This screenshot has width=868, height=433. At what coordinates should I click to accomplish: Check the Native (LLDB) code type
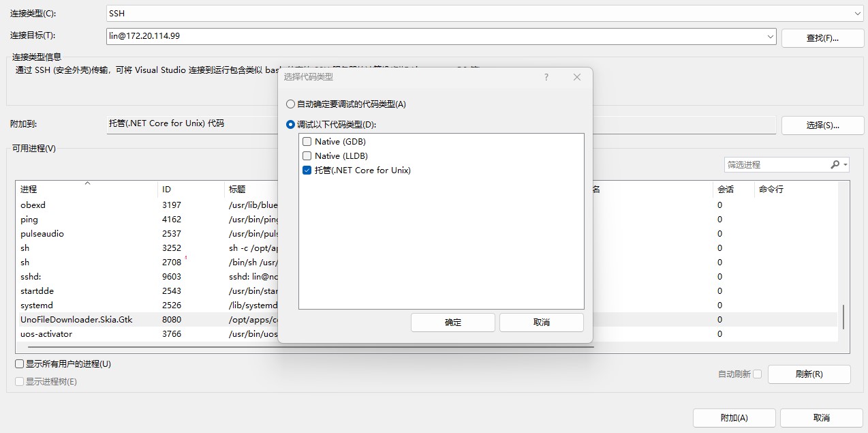(x=307, y=155)
